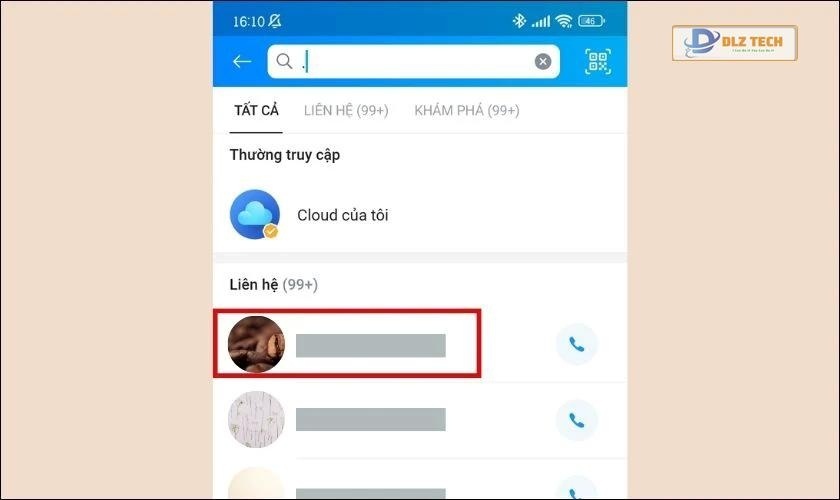Screen dimensions: 840x500
Task: Open the floral pattern avatar contact
Action: [x=256, y=419]
